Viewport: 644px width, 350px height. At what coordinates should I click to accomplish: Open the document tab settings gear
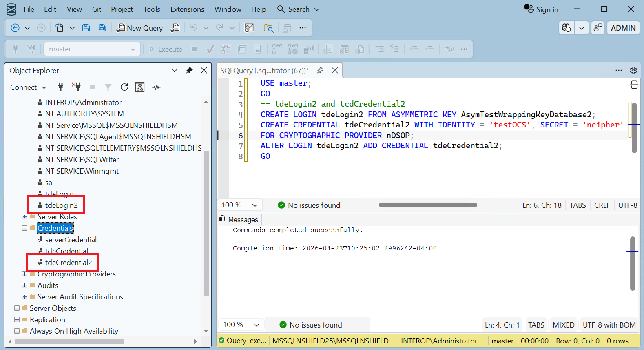[x=633, y=70]
